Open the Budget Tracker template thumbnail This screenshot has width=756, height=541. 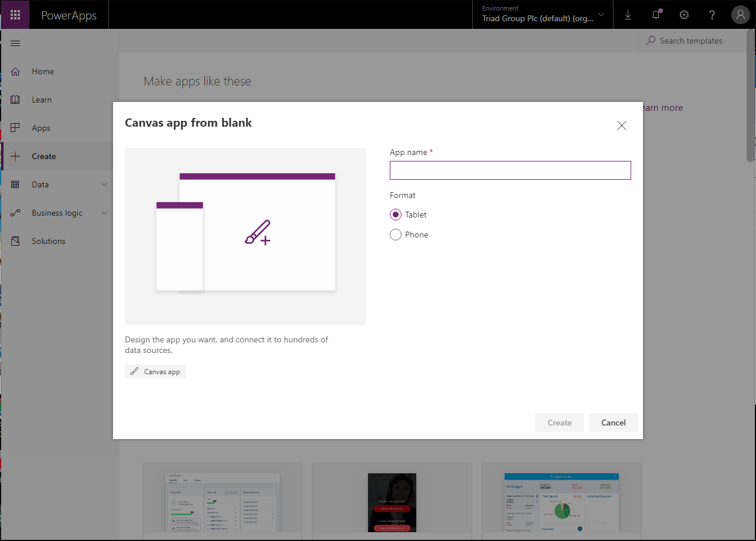click(561, 502)
